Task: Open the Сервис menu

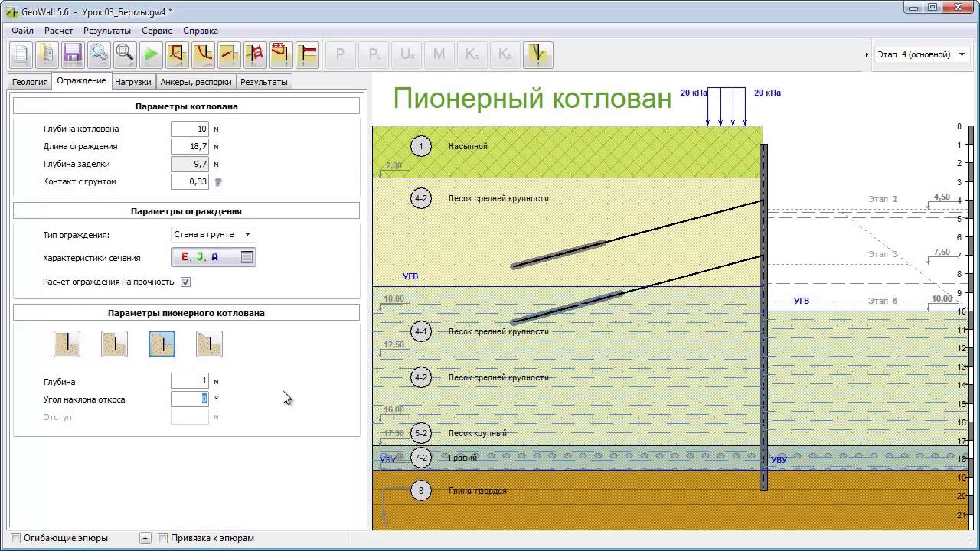Action: point(157,31)
